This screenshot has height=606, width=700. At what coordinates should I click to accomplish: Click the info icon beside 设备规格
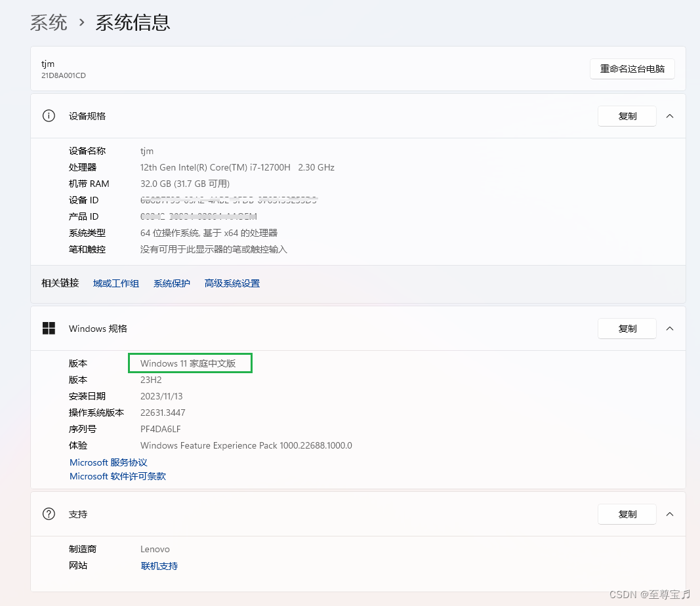coord(49,116)
